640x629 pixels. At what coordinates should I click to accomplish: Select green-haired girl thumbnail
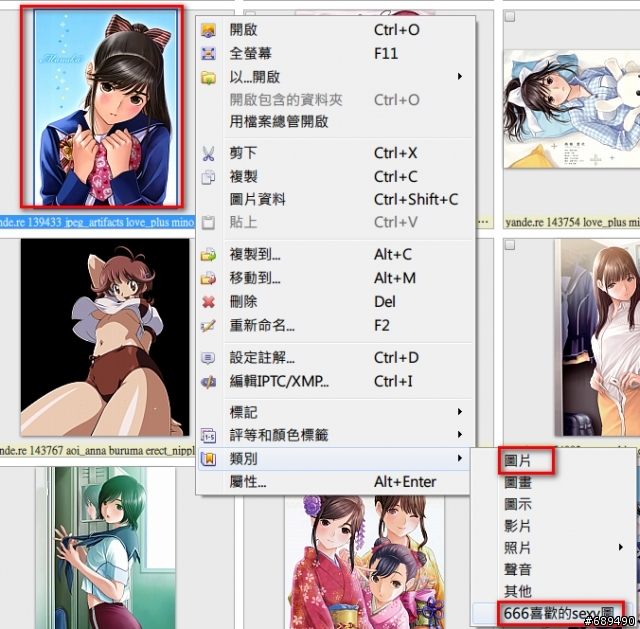pyautogui.click(x=105, y=548)
